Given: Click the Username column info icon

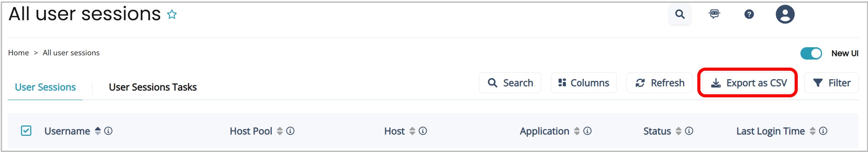Looking at the screenshot, I should (108, 131).
